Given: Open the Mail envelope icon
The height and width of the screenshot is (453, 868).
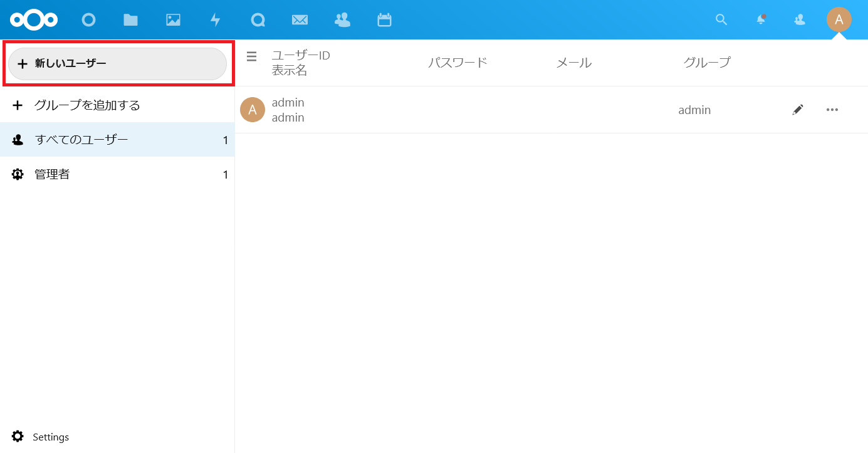Looking at the screenshot, I should coord(300,20).
